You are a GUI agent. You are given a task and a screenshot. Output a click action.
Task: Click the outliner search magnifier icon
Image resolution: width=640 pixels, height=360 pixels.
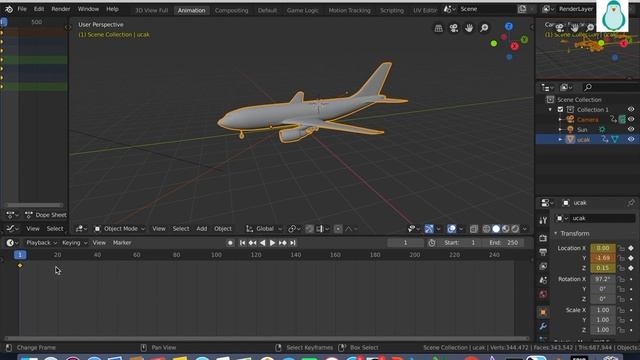588,87
